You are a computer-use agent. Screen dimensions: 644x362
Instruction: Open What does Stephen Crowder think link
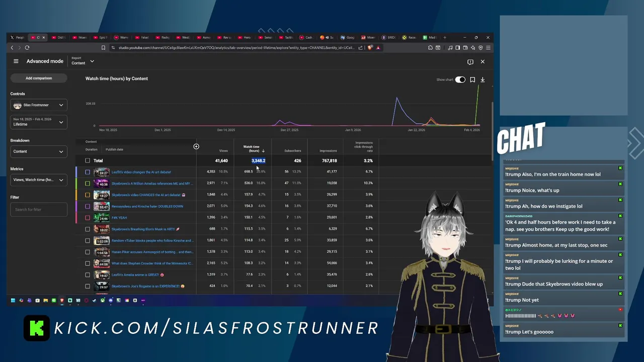[152, 263]
